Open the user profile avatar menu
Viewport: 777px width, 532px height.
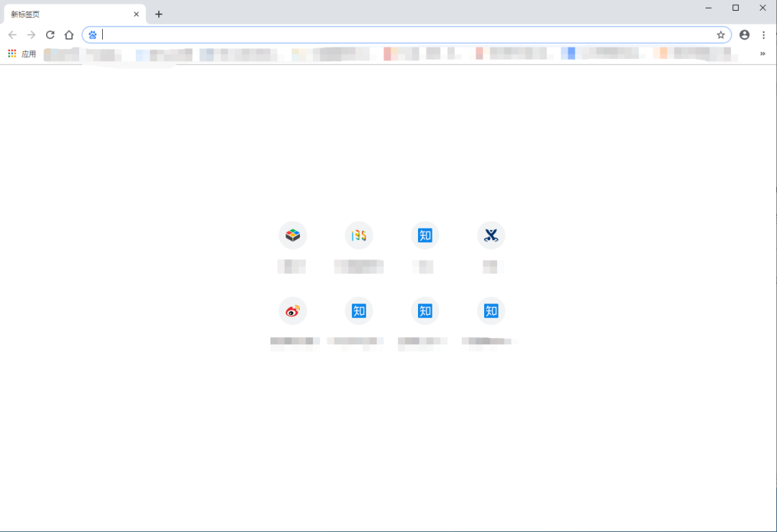pyautogui.click(x=745, y=35)
